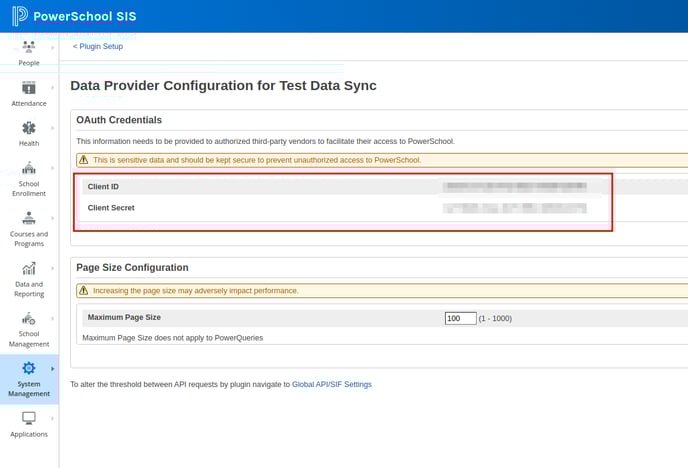Click the PowerSchool SIS title text
The height and width of the screenshot is (468, 688).
coord(85,16)
